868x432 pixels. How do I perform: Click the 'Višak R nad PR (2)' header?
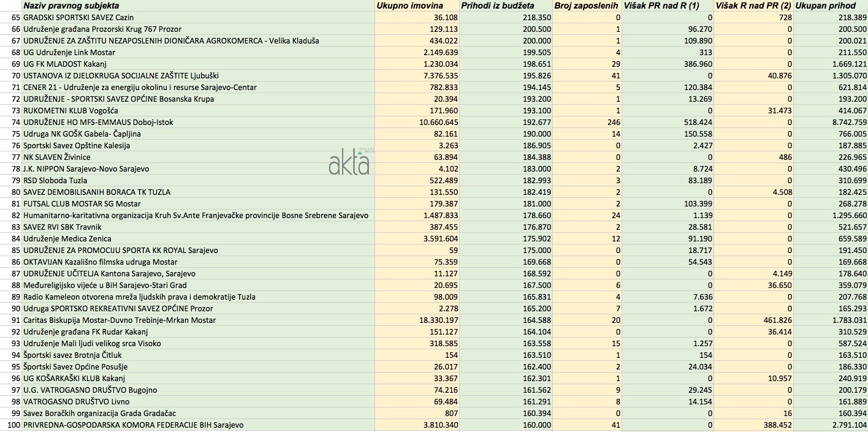(x=753, y=6)
